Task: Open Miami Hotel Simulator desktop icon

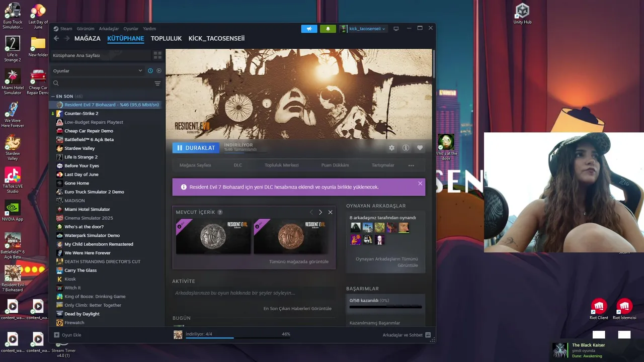Action: [x=13, y=81]
